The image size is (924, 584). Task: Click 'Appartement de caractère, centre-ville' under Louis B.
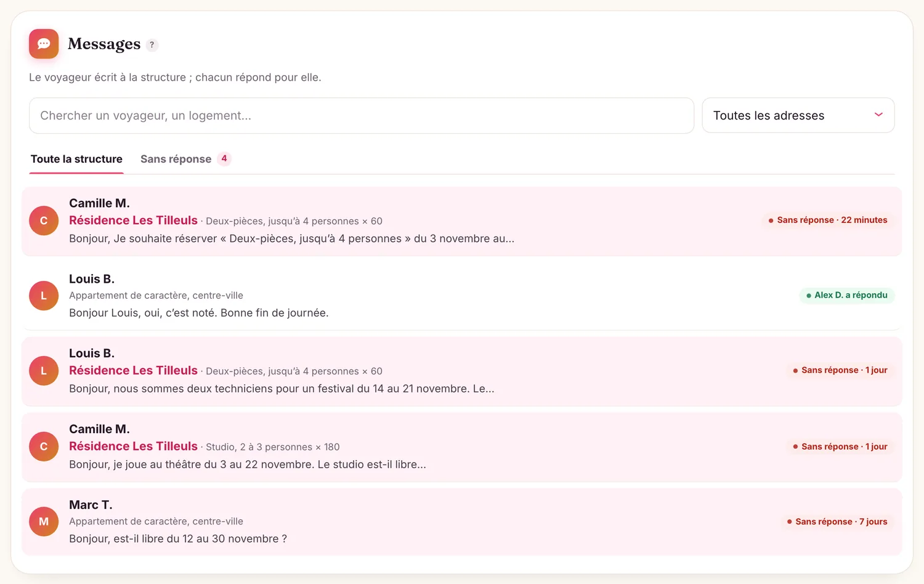[156, 296]
